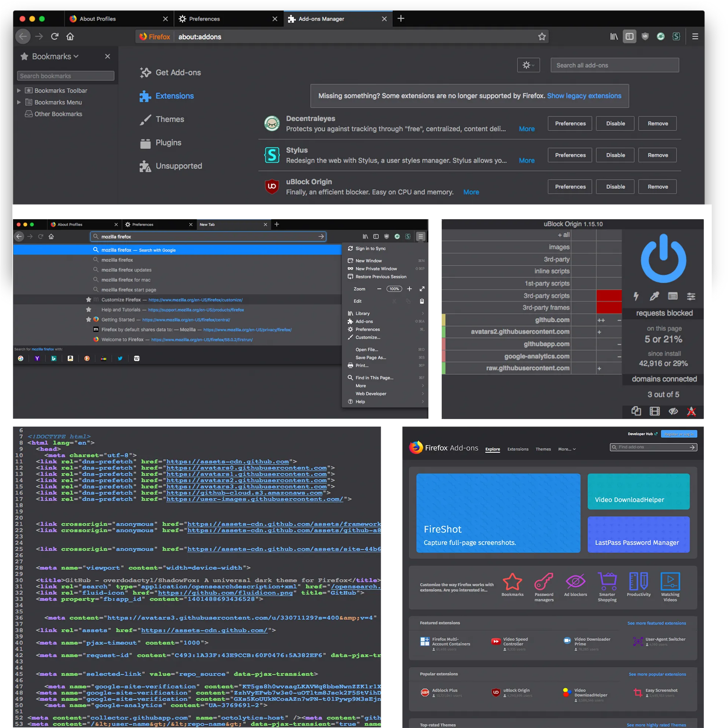The width and height of the screenshot is (728, 728).
Task: Choose Sign in to Sync
Action: tap(385, 248)
